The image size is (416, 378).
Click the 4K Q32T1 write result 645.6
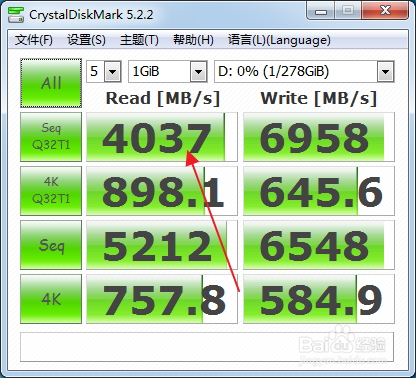(x=319, y=191)
